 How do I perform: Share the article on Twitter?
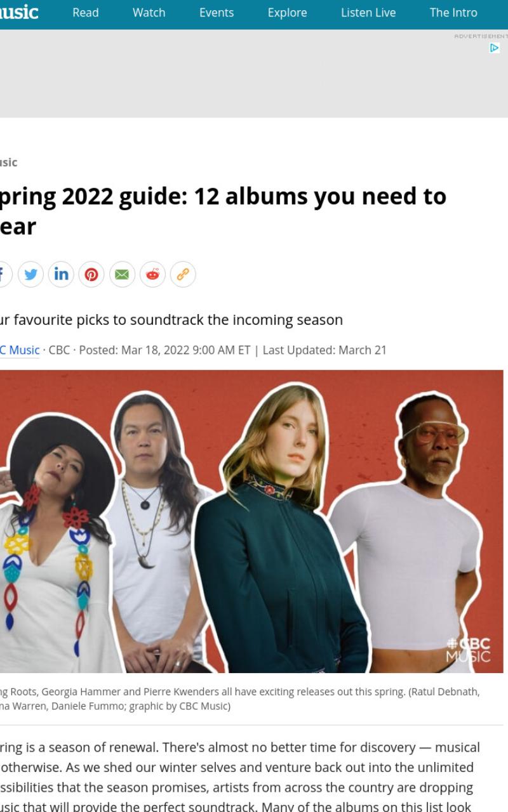point(30,274)
